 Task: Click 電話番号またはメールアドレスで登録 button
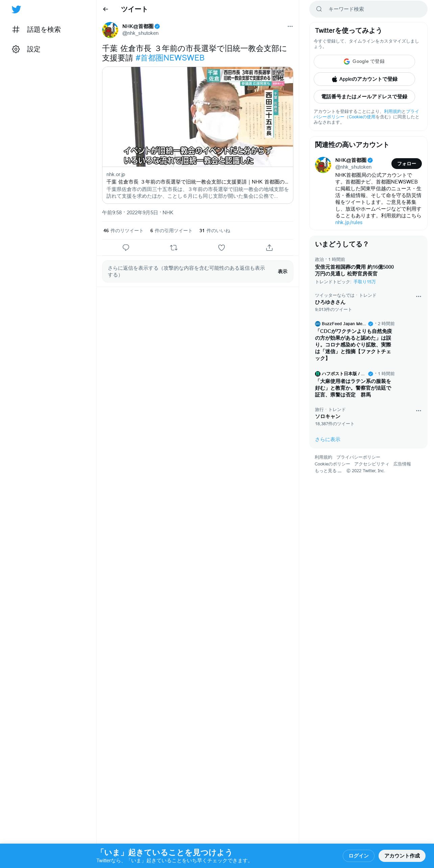(364, 97)
